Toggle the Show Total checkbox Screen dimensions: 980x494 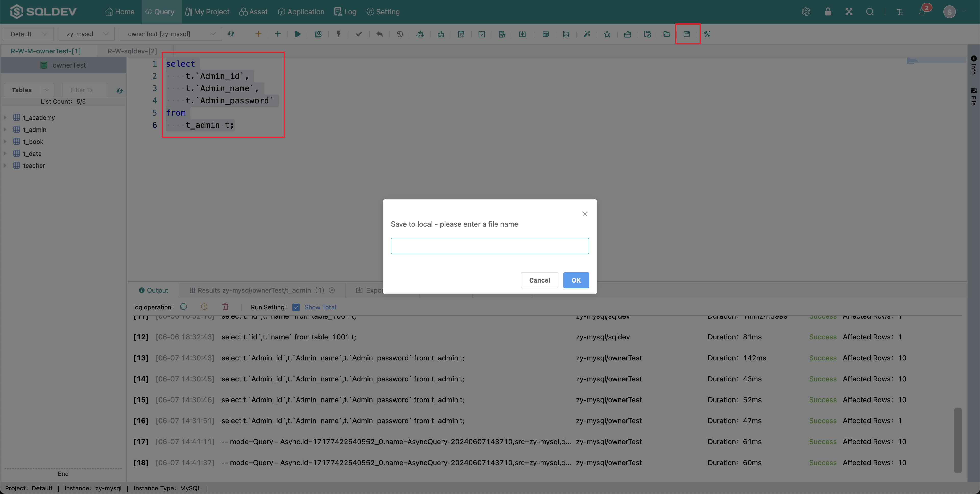(x=296, y=307)
